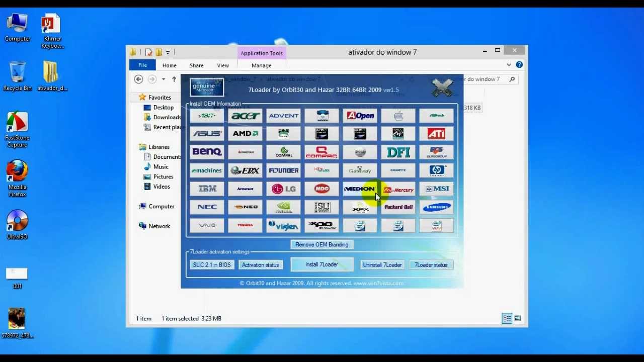
Task: Select the Compaq OEM logo
Action: click(x=322, y=152)
